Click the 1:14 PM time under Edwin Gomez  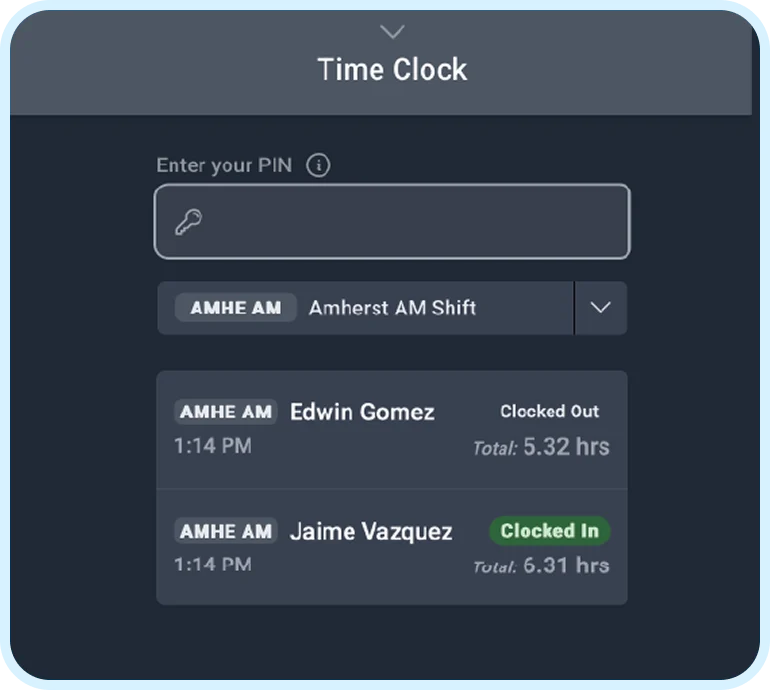(213, 446)
